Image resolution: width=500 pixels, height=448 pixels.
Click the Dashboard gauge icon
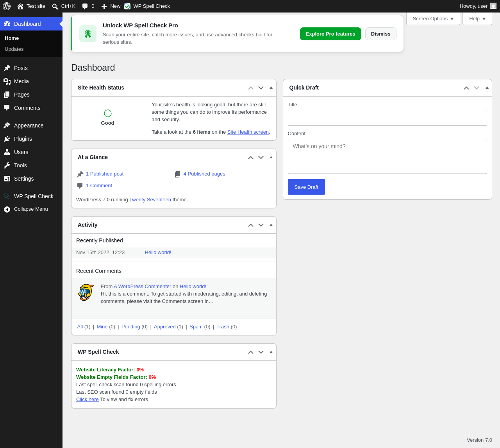point(7,24)
